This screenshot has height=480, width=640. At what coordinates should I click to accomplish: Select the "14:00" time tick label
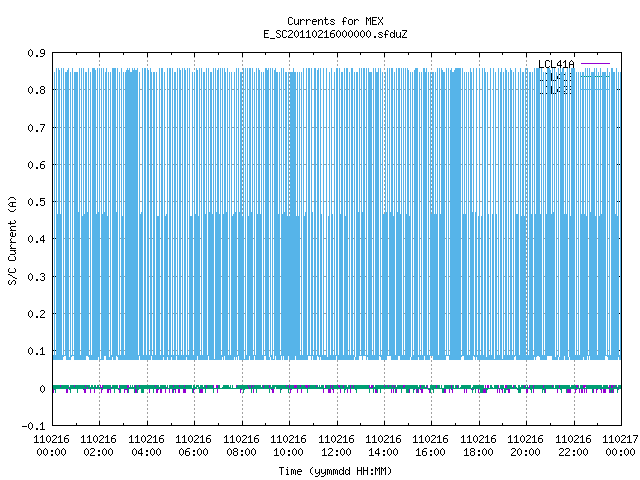383,452
